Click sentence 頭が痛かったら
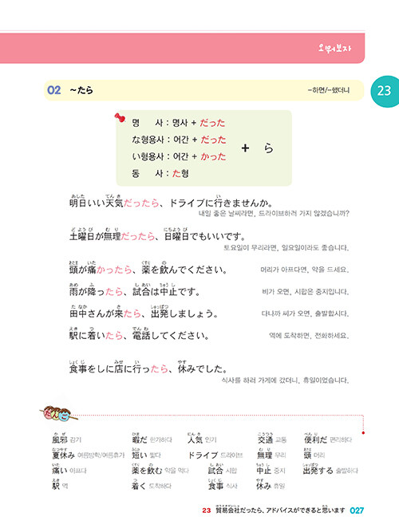The image size is (399, 532). (x=148, y=268)
